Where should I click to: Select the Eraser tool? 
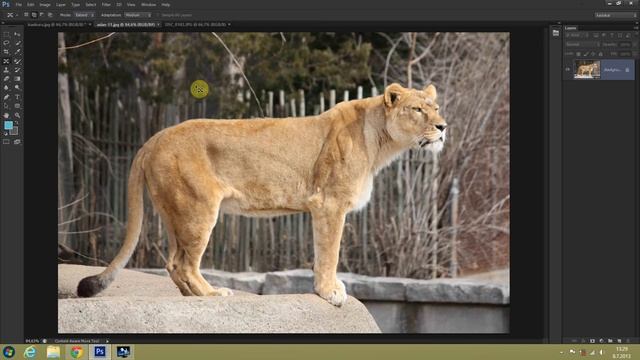click(6, 78)
